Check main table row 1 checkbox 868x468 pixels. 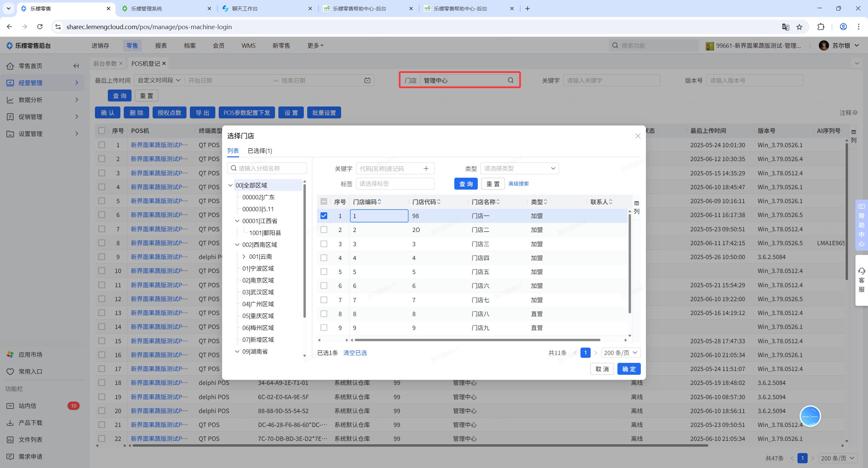[102, 145]
